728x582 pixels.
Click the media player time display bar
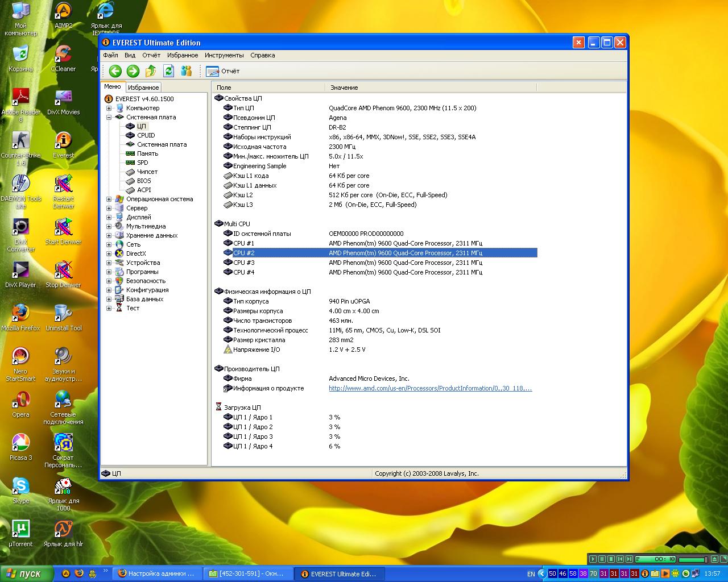click(x=655, y=559)
